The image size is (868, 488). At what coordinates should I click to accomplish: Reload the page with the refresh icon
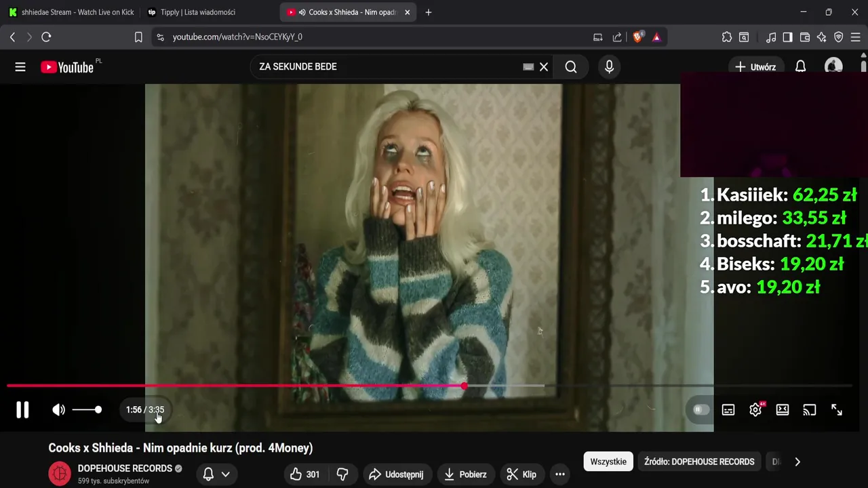(46, 37)
